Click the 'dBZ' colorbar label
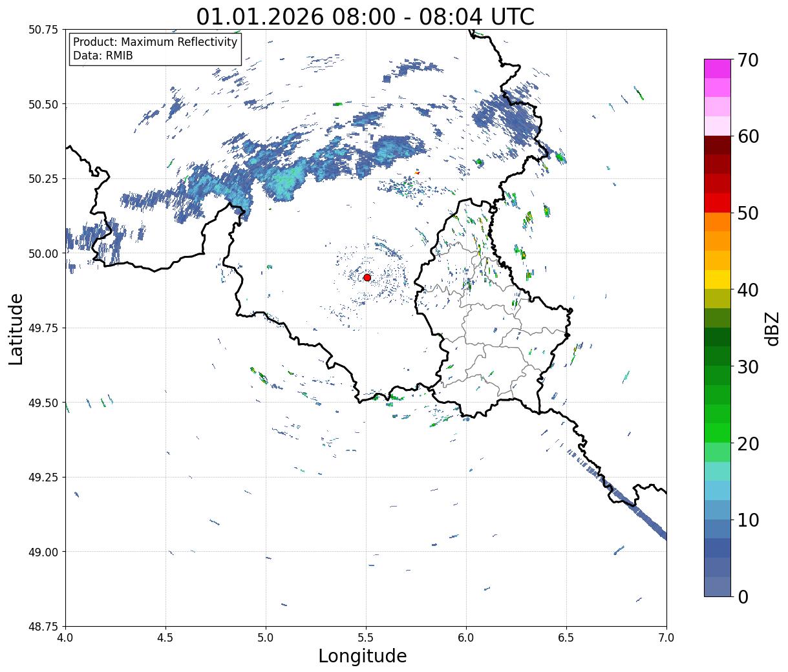Viewport: 788px width, 672px height. click(772, 328)
